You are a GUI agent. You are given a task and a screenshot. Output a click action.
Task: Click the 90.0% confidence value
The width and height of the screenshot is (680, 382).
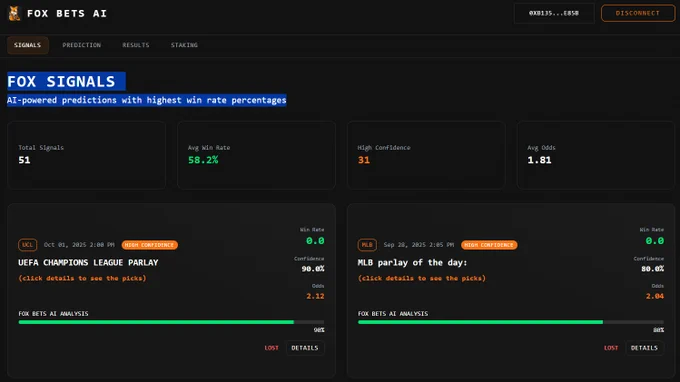click(313, 269)
